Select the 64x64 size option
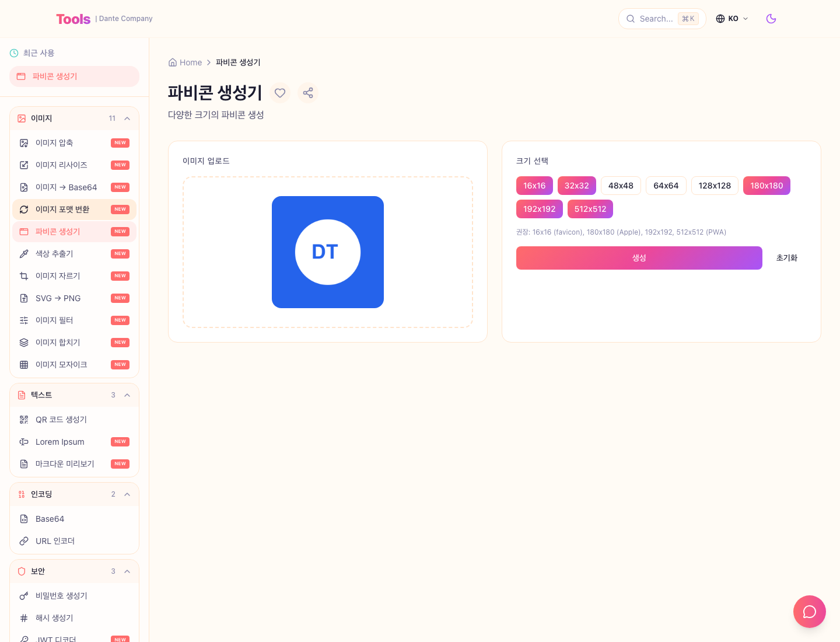 (x=666, y=186)
